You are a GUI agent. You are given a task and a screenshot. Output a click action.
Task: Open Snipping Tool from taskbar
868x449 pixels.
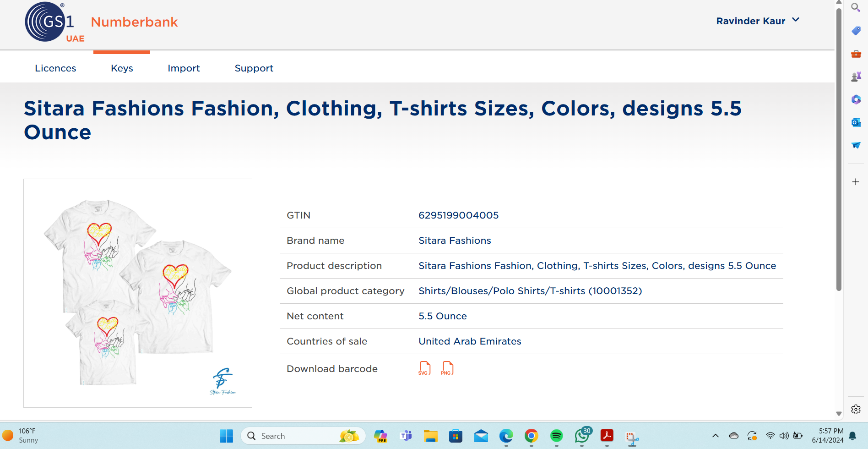click(x=632, y=438)
